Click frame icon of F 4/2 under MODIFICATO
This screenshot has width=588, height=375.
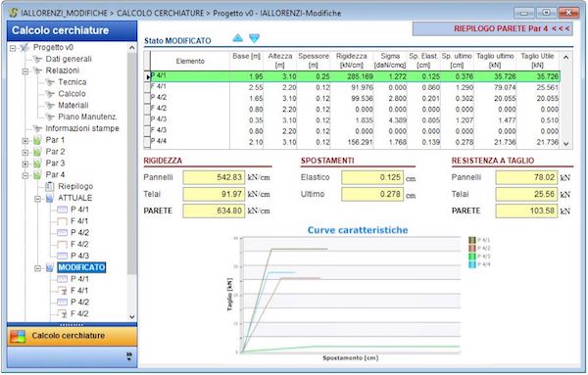(x=63, y=314)
